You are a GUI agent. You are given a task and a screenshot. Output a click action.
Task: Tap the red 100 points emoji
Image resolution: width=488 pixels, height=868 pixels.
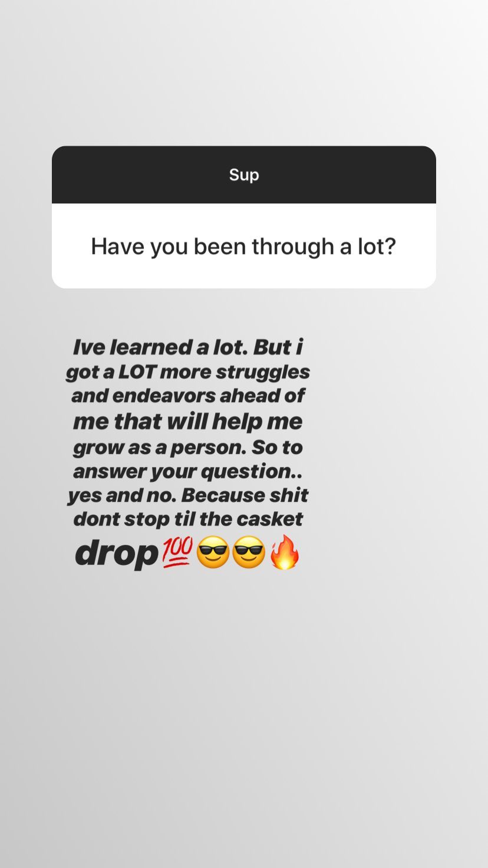(x=177, y=553)
